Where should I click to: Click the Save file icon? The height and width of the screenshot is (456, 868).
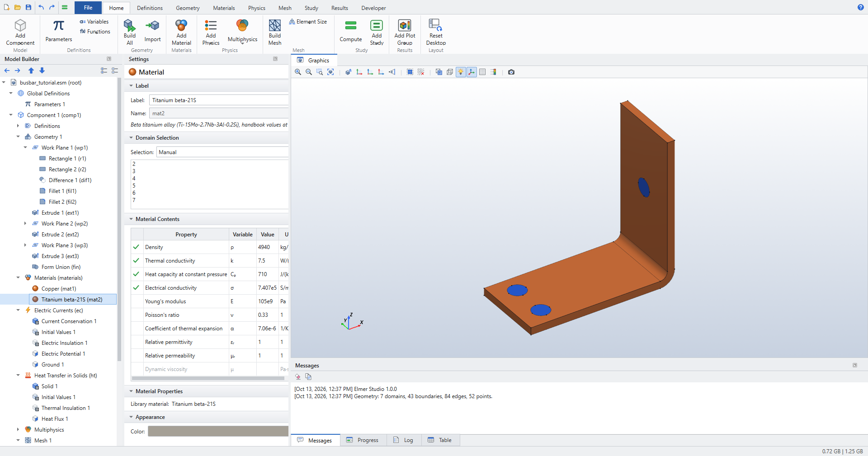(28, 7)
